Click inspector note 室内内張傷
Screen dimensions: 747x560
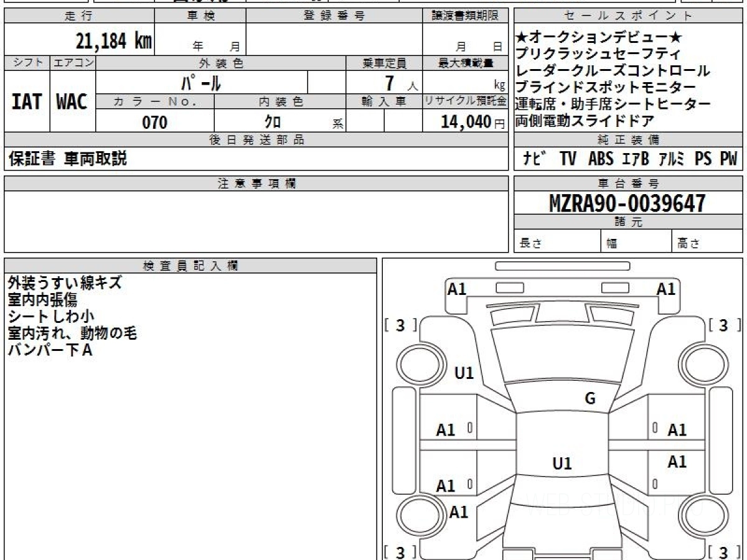(x=42, y=299)
